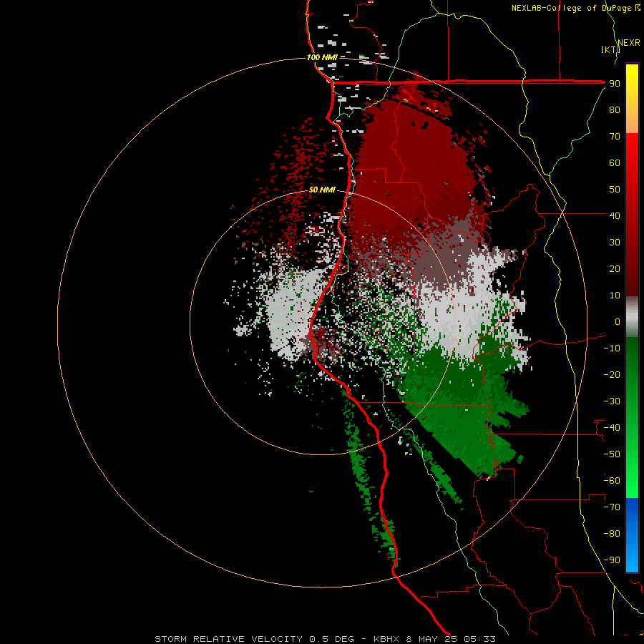Click the -20 value on the velocity scale
644x644 pixels.
click(612, 375)
